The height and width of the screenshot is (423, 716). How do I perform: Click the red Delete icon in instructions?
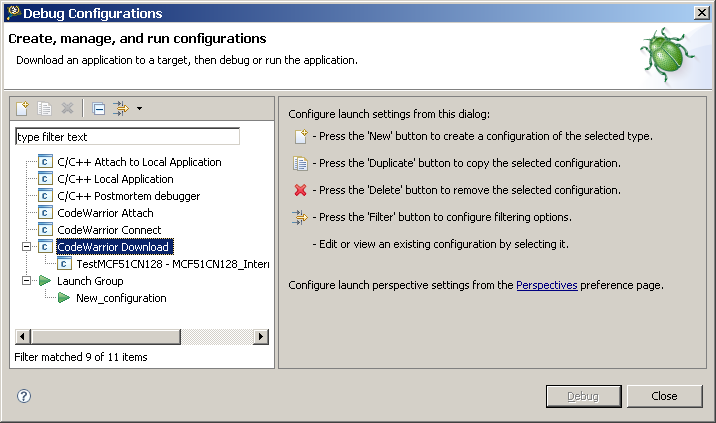[300, 190]
